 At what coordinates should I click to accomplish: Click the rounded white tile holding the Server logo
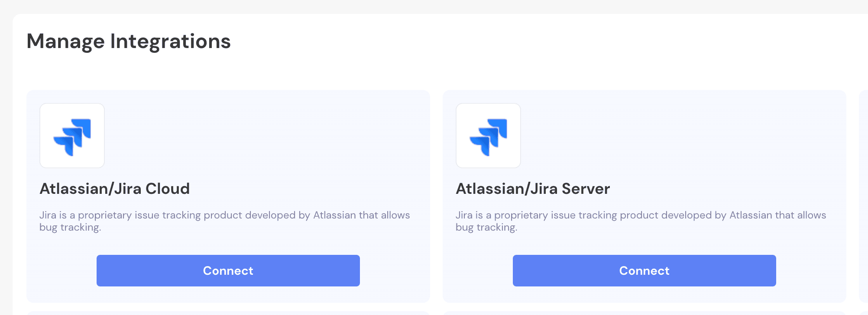coord(488,135)
